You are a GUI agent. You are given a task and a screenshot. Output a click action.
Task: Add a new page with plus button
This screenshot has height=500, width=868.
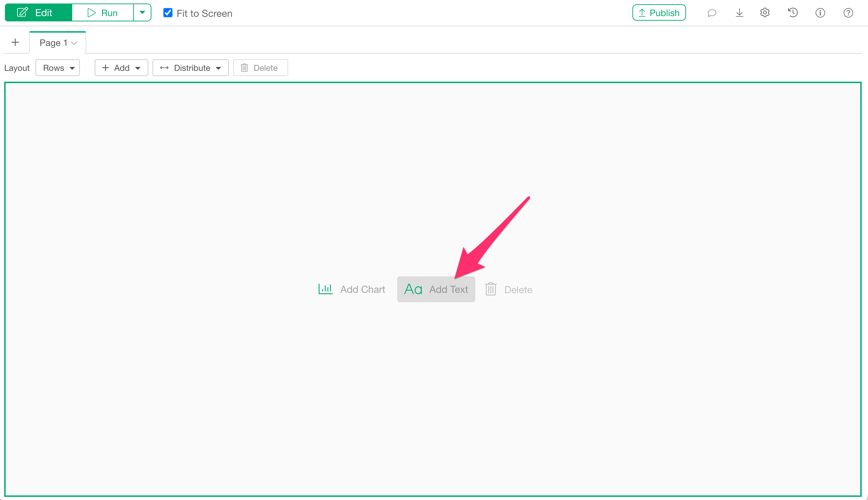click(15, 42)
